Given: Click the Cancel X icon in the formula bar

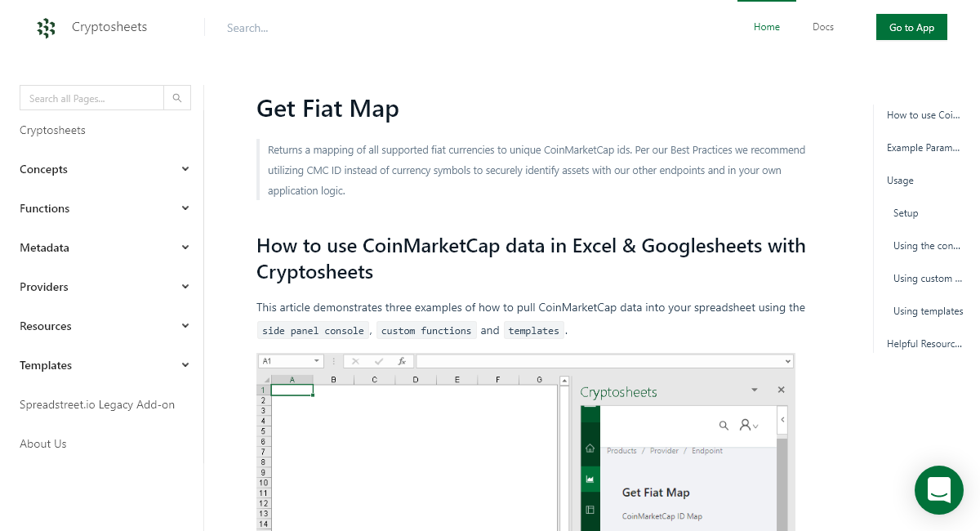Looking at the screenshot, I should (354, 361).
